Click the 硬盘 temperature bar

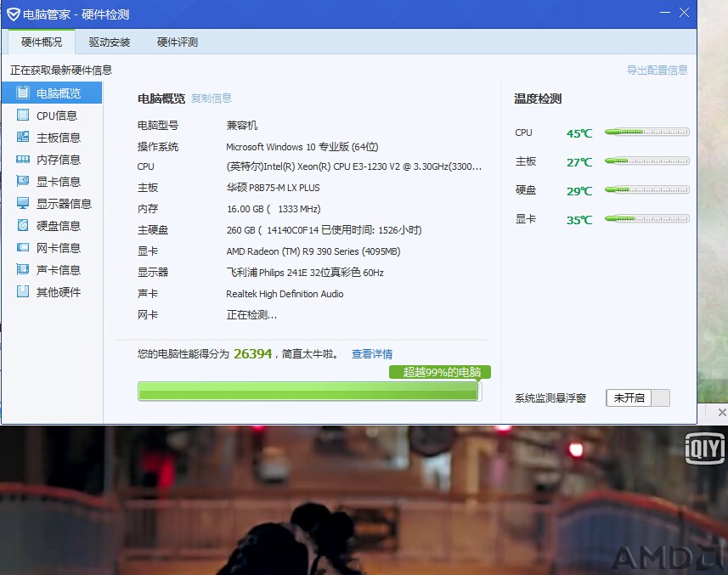646,189
